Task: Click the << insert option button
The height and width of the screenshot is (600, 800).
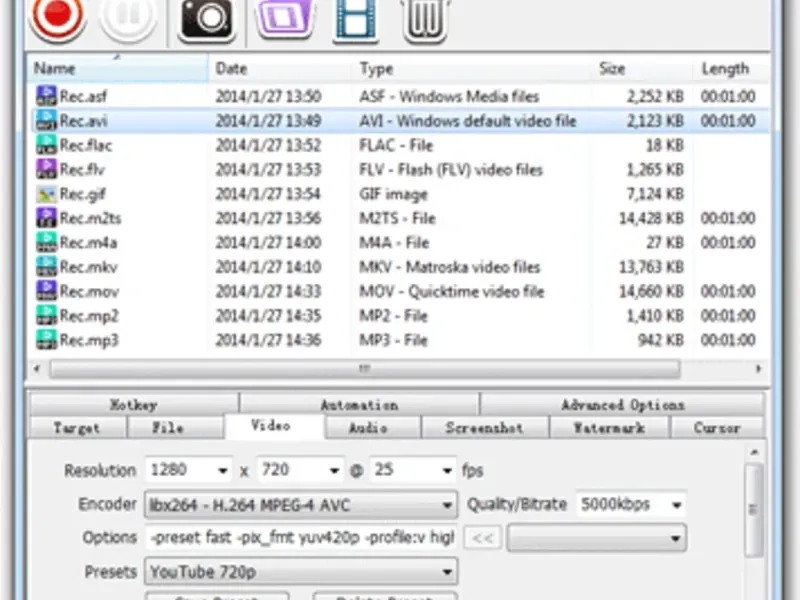Action: coord(483,538)
